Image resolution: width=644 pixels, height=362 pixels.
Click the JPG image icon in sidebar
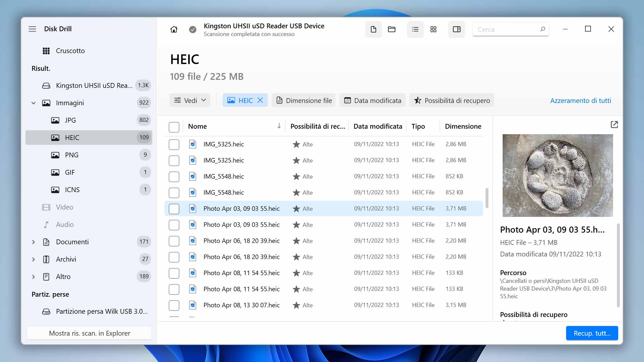click(x=55, y=120)
